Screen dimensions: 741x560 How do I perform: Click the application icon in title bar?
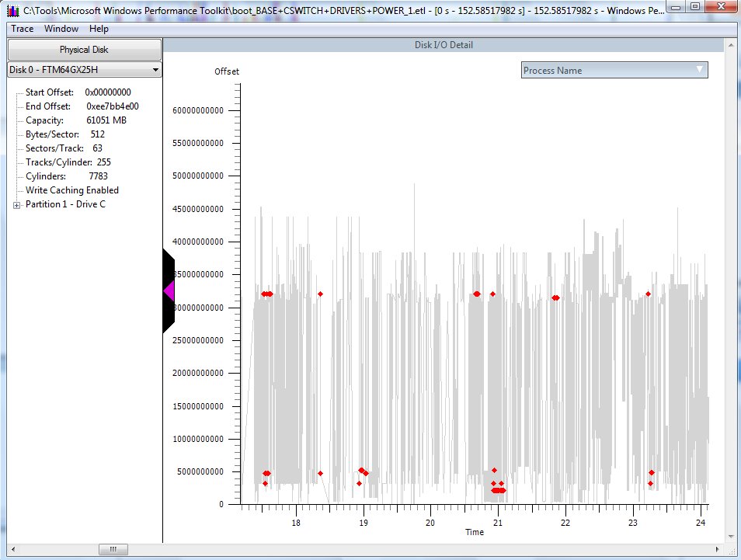(13, 10)
